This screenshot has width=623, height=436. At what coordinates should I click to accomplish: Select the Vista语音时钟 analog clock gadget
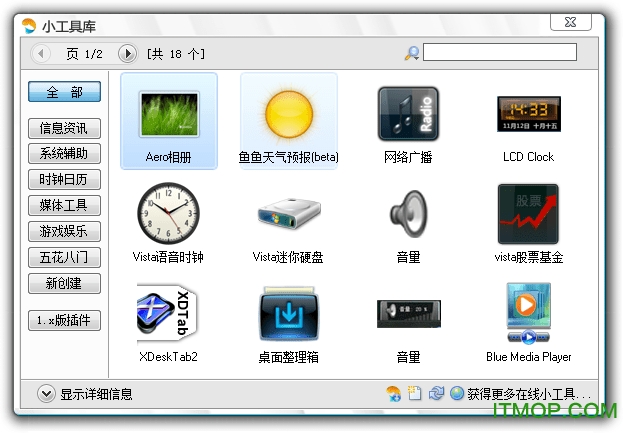click(168, 223)
